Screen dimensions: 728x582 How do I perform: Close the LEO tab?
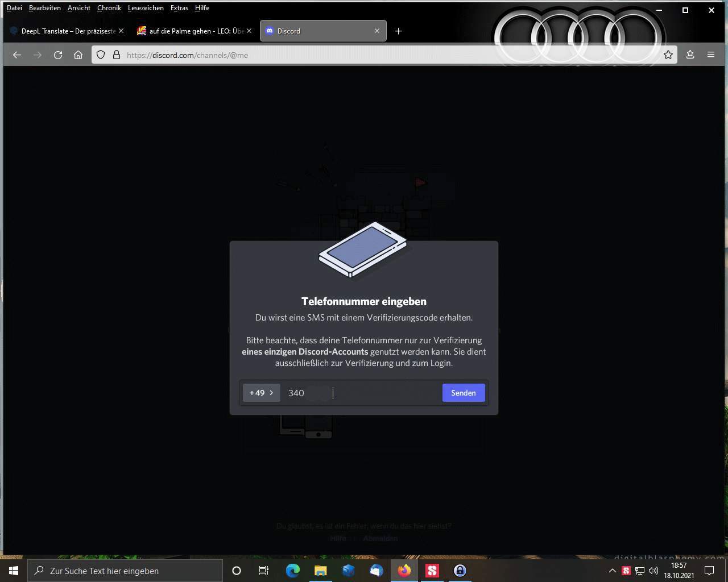point(249,31)
